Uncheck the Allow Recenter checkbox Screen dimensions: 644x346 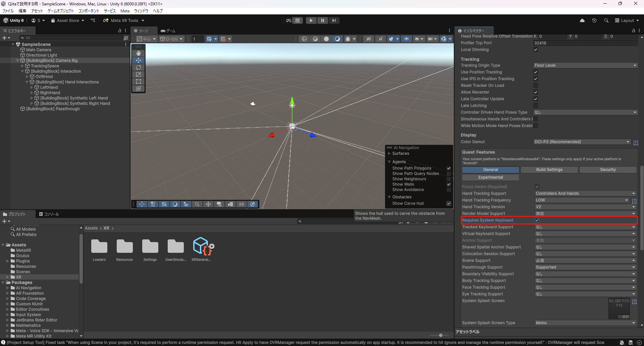pos(536,92)
